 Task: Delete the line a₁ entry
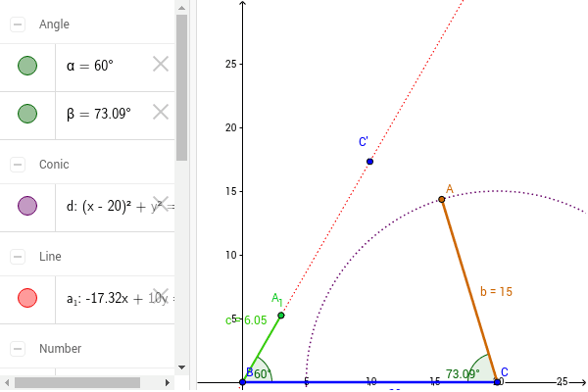point(161,296)
